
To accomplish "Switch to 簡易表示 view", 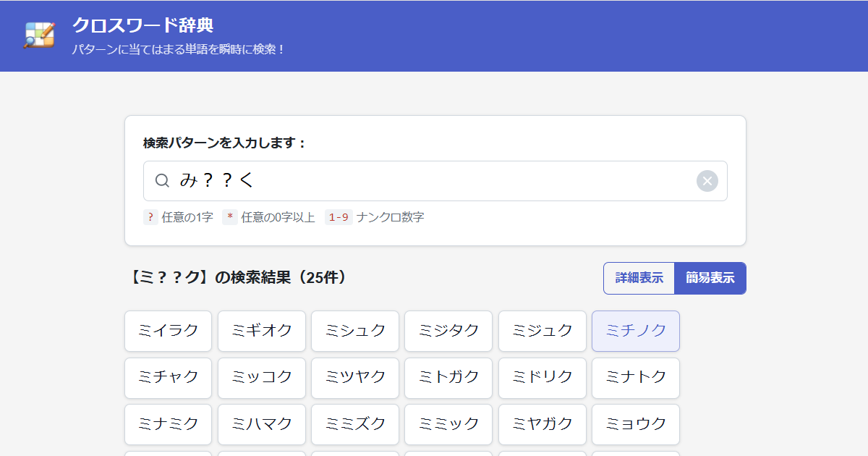I will 710,278.
